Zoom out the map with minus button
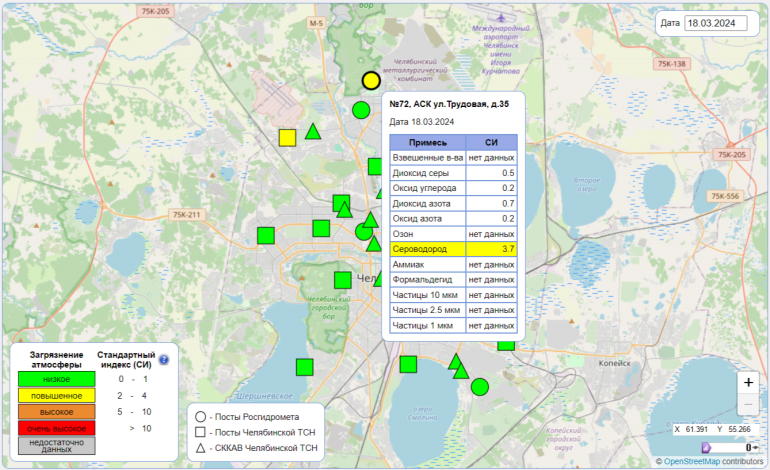 748,405
